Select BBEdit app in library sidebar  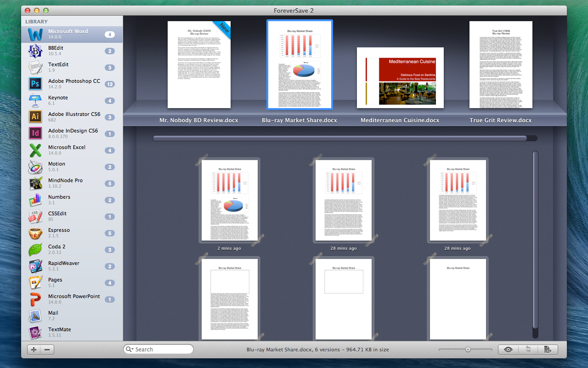click(x=72, y=51)
